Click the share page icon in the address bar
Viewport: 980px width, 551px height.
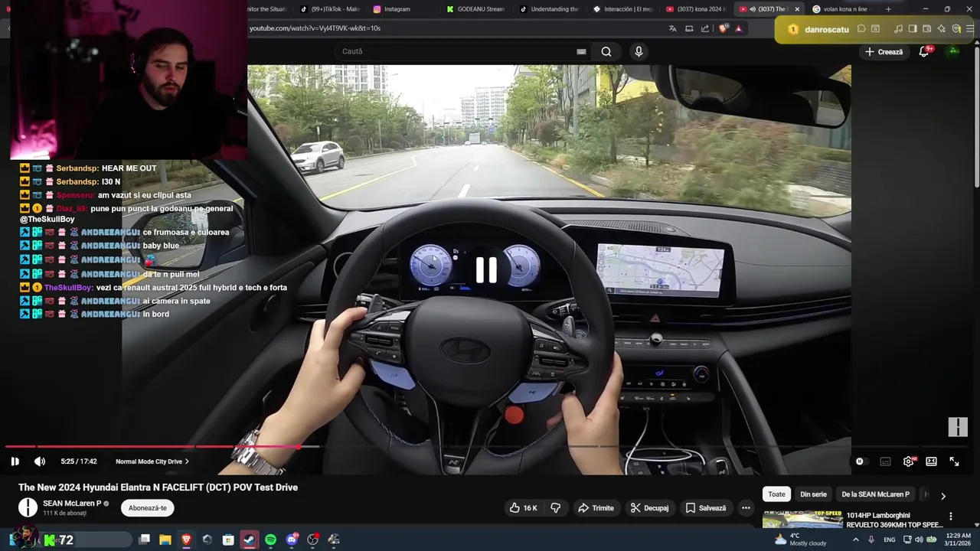[705, 28]
